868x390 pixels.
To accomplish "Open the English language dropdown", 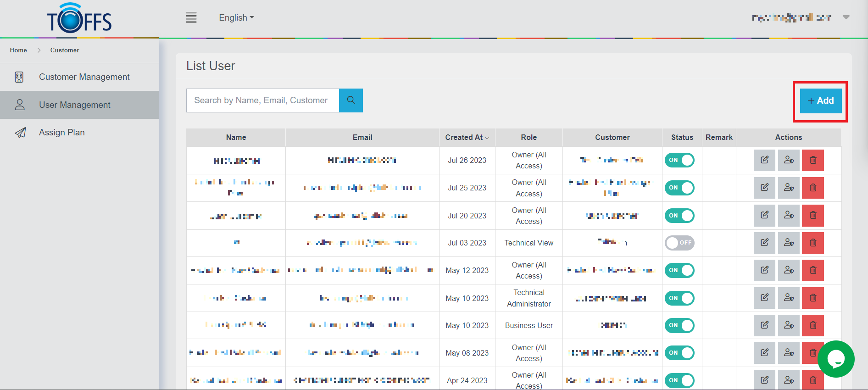I will [x=236, y=18].
